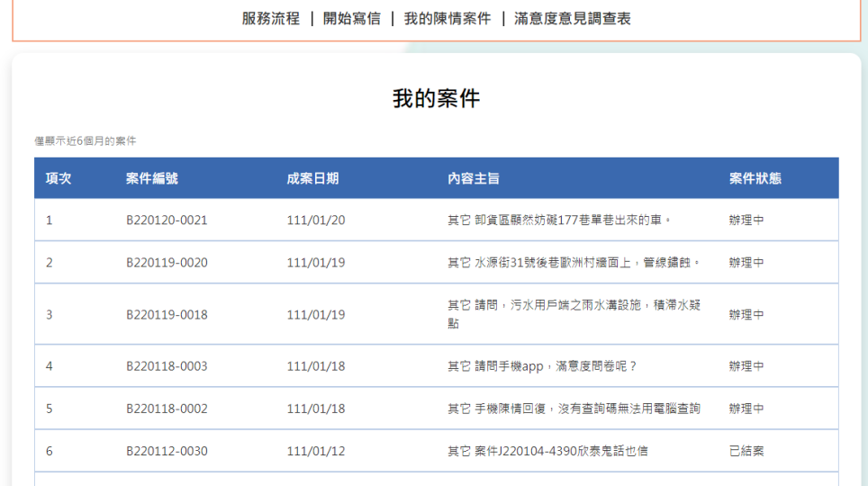868x486 pixels.
Task: Open the 水源街31號 pipeline corrosion subject
Action: [574, 263]
